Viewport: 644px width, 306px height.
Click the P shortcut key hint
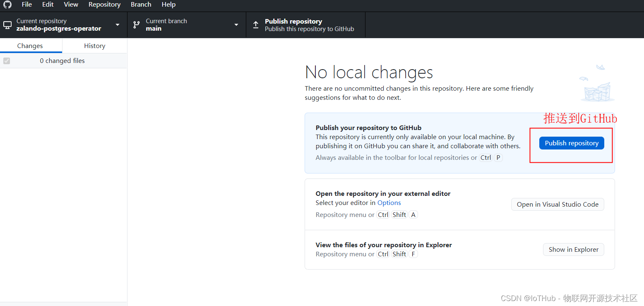tap(498, 158)
